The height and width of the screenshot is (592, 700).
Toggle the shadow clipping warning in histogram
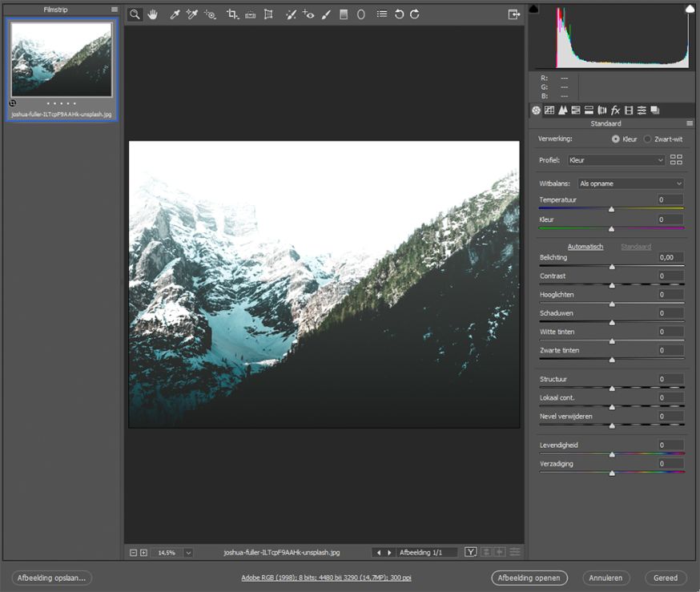pyautogui.click(x=533, y=9)
